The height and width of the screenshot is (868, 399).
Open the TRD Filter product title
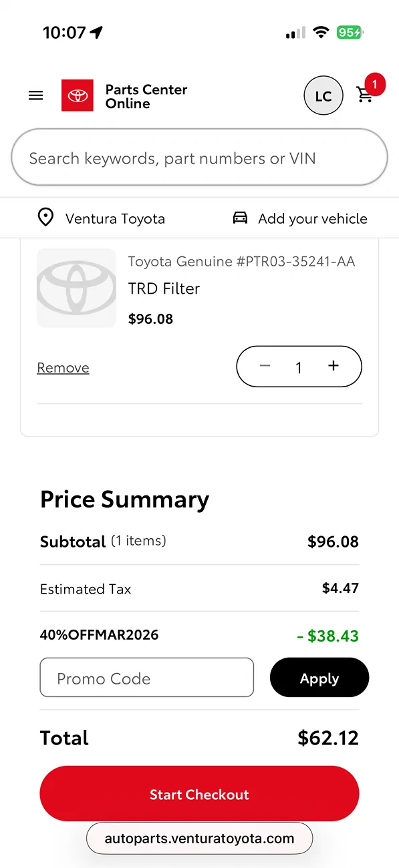(x=164, y=288)
